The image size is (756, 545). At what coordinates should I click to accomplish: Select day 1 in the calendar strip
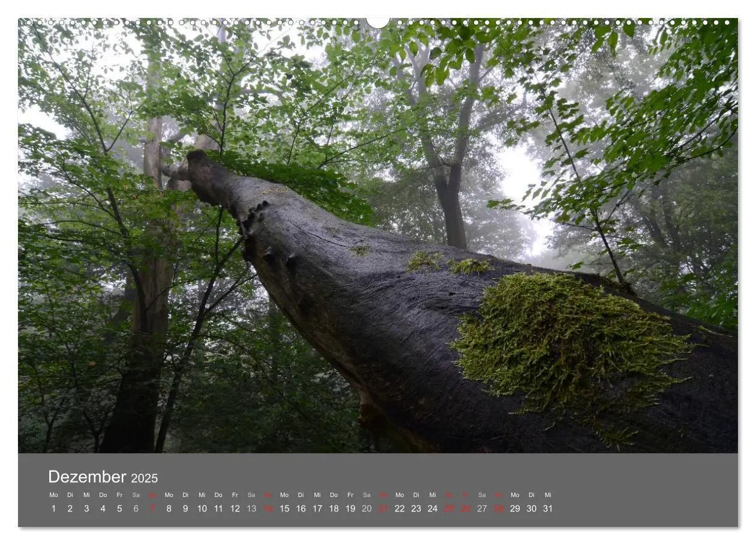[53, 508]
